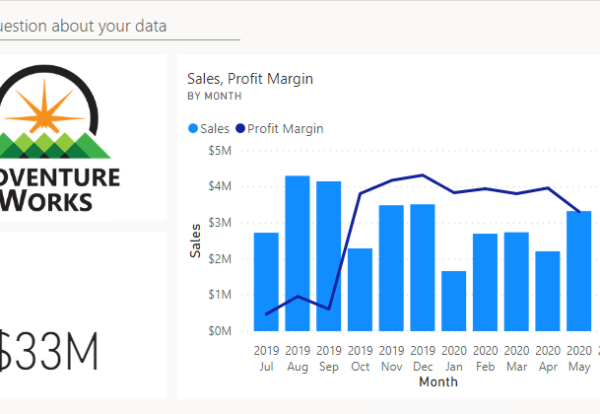The image size is (600, 414).
Task: Click the 2020 Jan sales bar
Action: click(x=453, y=300)
